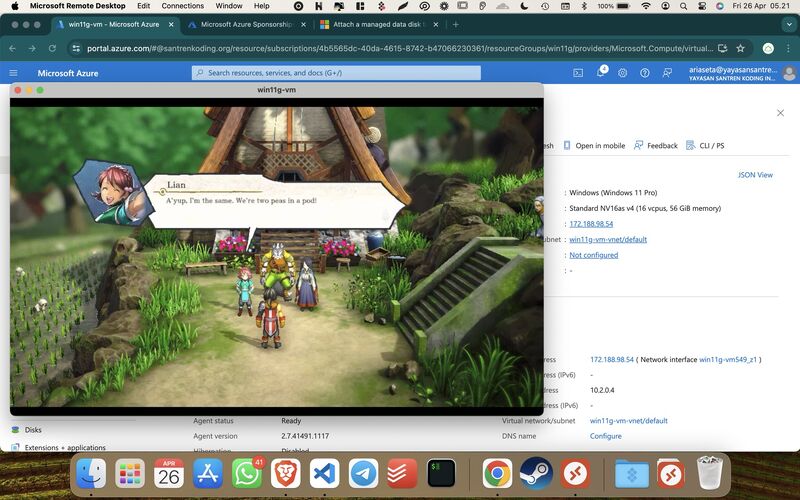Open Google Chrome in the Dock
The image size is (800, 500).
click(x=497, y=473)
